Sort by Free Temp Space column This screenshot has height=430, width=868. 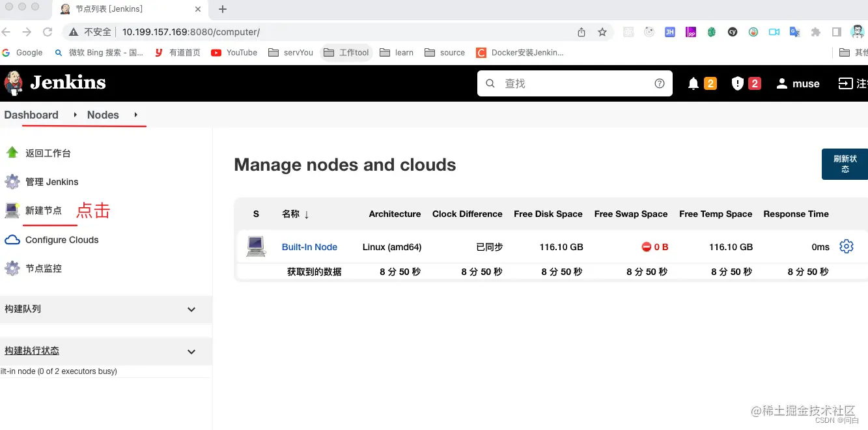pos(715,214)
